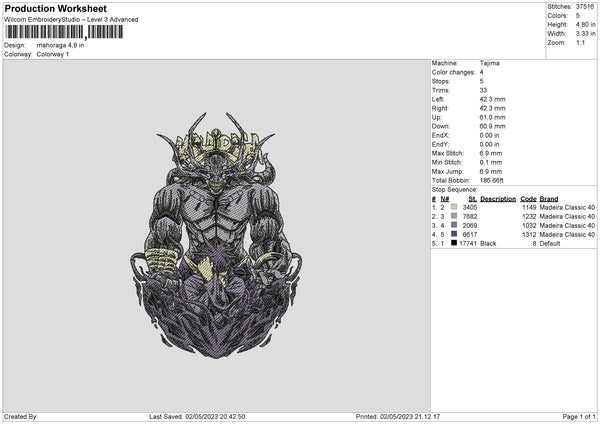Click the 'Page 1 of 1' footer text

coord(579,416)
